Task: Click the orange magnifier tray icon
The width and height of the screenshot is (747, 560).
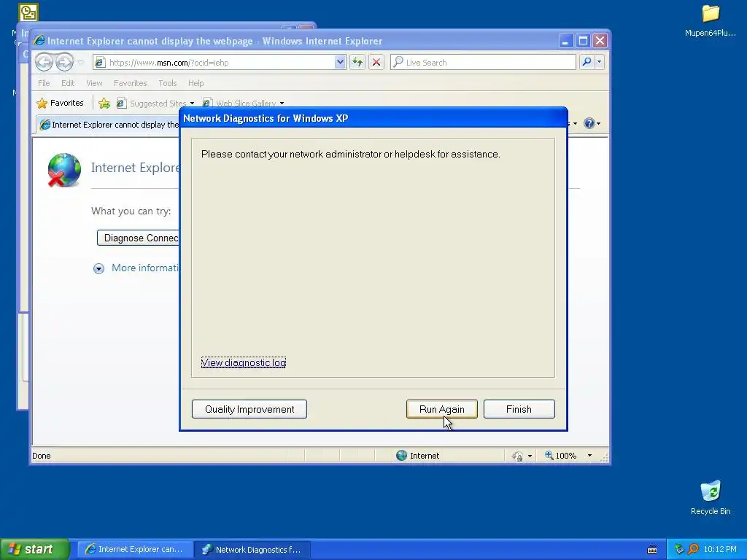Action: (x=693, y=549)
